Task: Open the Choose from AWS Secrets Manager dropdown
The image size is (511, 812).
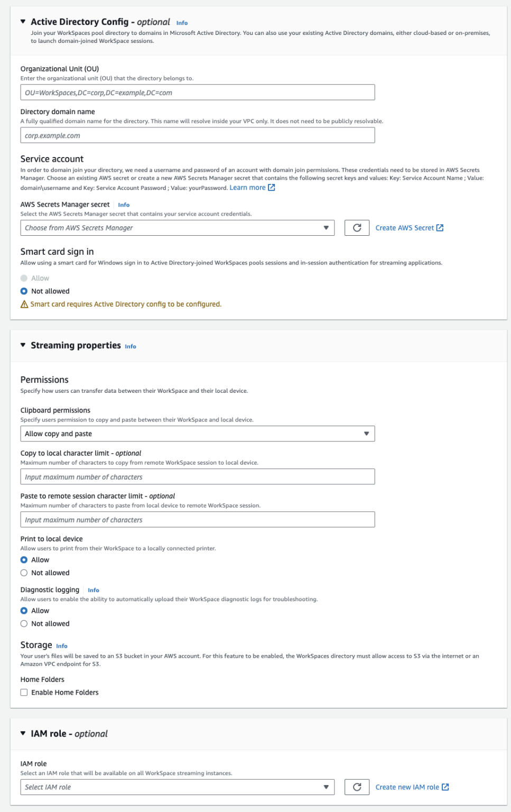Action: pyautogui.click(x=178, y=228)
